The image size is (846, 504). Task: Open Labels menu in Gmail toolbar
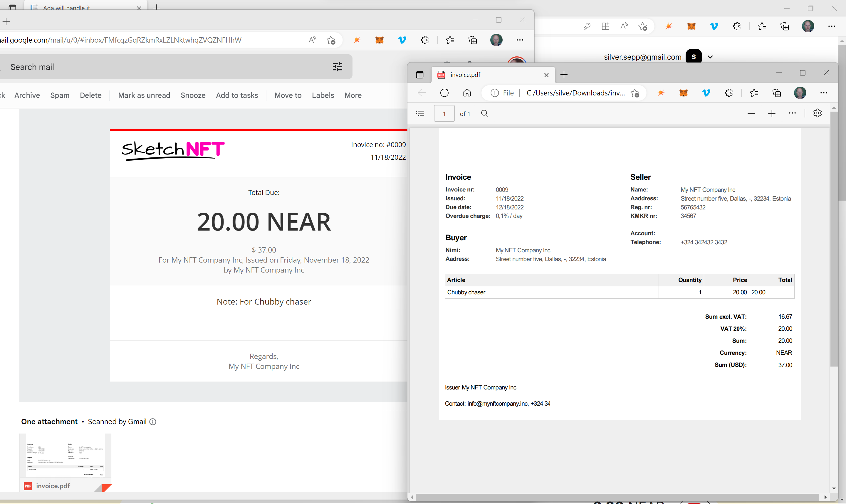323,95
